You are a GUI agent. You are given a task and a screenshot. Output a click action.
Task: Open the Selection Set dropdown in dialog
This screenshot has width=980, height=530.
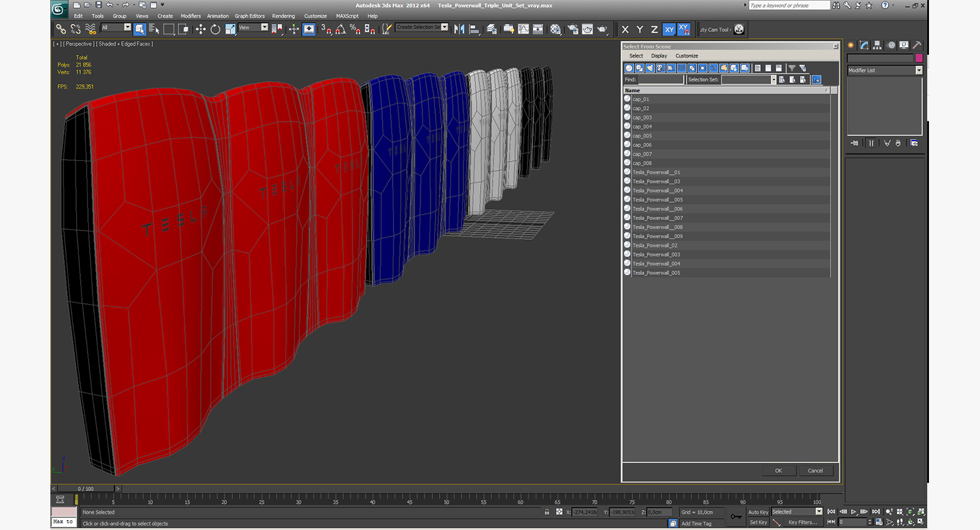click(748, 79)
